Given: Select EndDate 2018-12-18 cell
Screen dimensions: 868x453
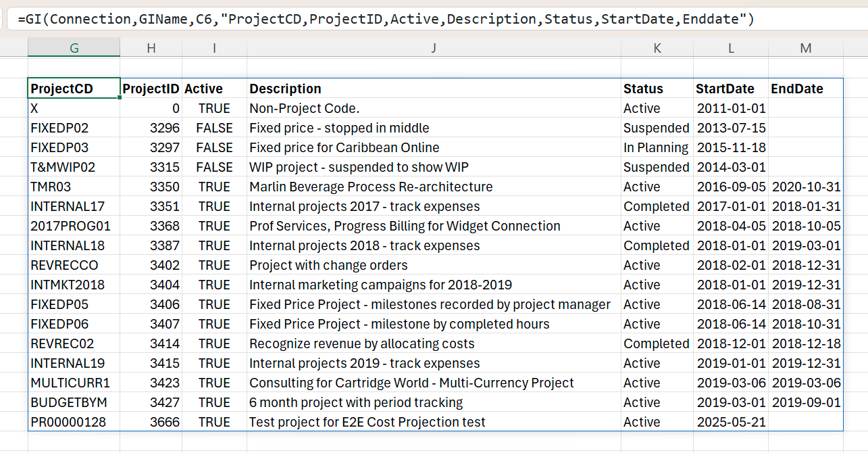Looking at the screenshot, I should point(806,343).
